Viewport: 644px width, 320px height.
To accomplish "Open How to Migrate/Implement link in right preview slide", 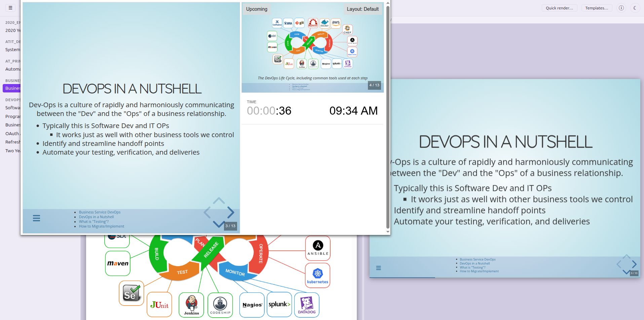I will click(479, 271).
